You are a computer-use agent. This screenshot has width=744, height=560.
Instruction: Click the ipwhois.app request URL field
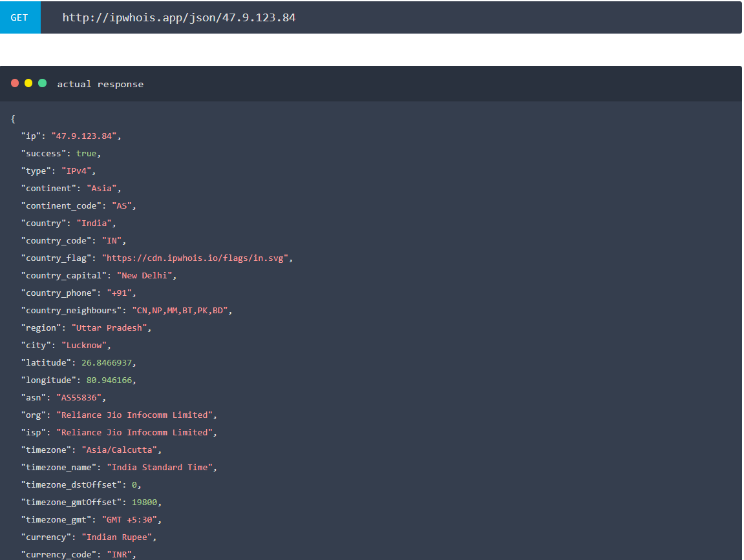179,17
